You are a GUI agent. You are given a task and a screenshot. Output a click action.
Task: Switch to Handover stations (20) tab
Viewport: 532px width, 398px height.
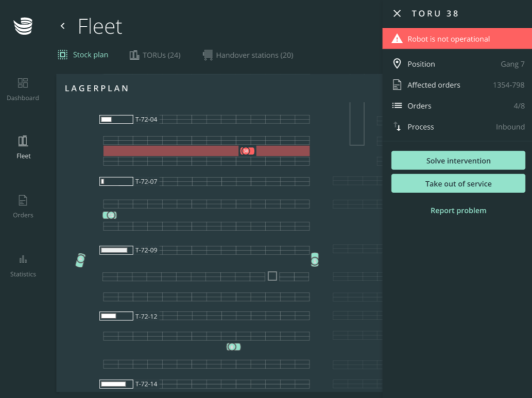coord(248,55)
